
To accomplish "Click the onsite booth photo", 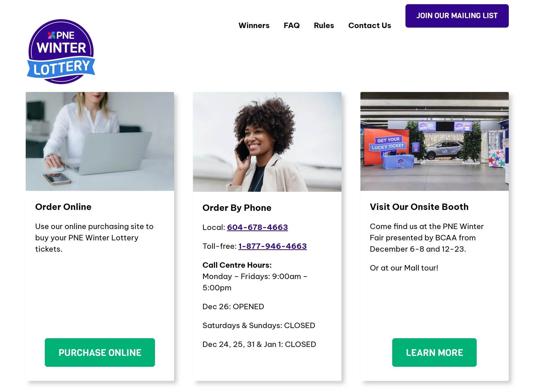I will (x=435, y=142).
